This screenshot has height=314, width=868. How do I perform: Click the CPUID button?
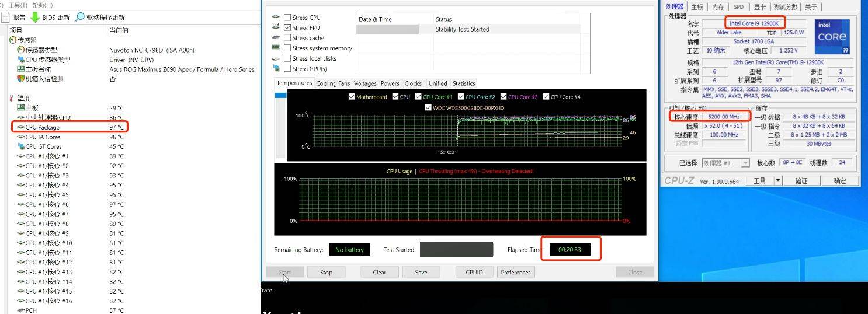click(474, 273)
